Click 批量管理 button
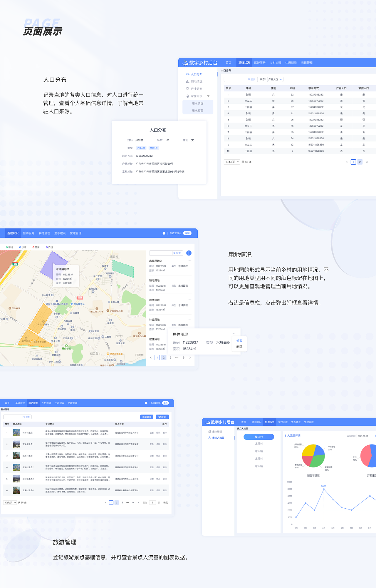Screen dimensions: 376x588 coord(147,417)
